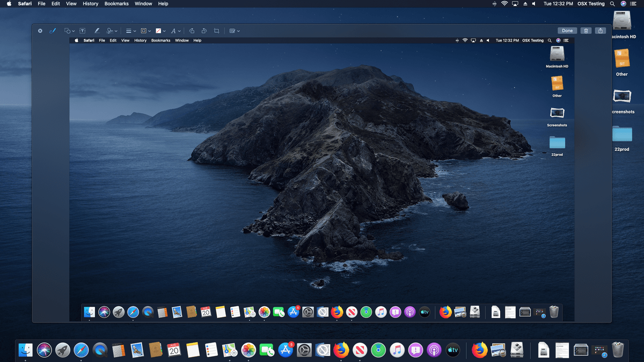Activate the Crop tool

coord(216,31)
